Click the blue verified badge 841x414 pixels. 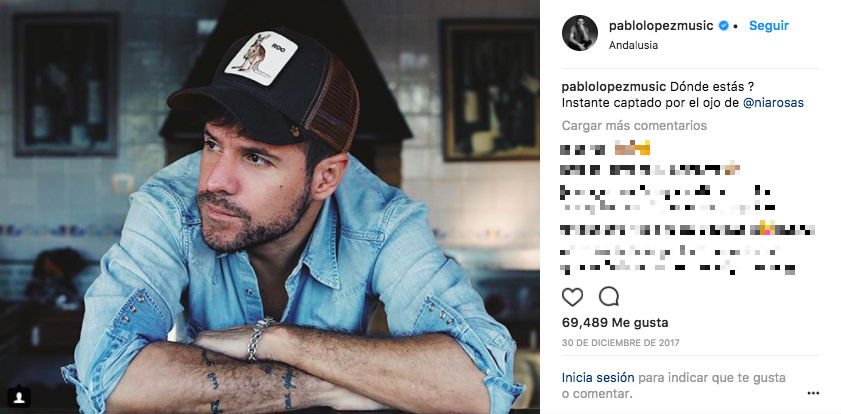724,25
